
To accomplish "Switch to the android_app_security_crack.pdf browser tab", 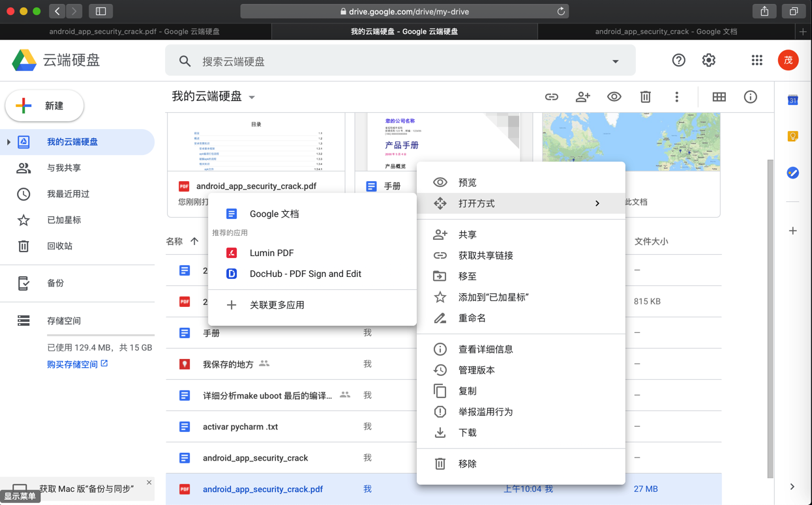I will point(134,31).
